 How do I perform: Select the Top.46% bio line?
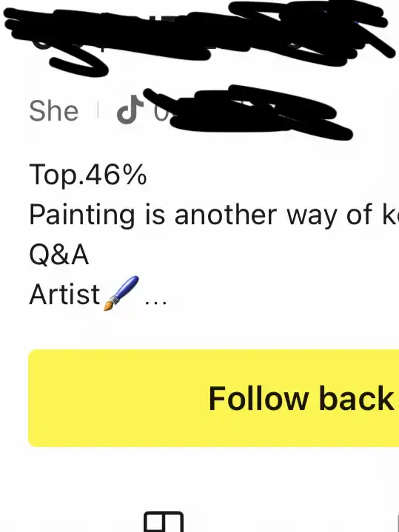pos(88,175)
